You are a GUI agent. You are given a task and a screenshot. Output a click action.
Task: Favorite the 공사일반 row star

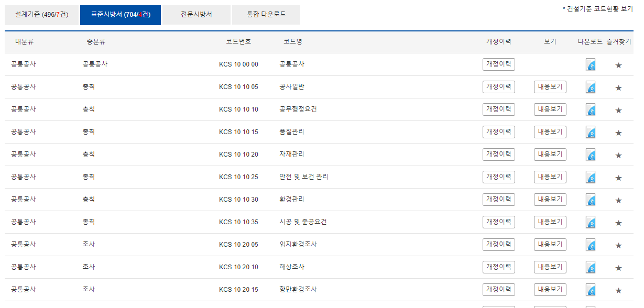[618, 87]
